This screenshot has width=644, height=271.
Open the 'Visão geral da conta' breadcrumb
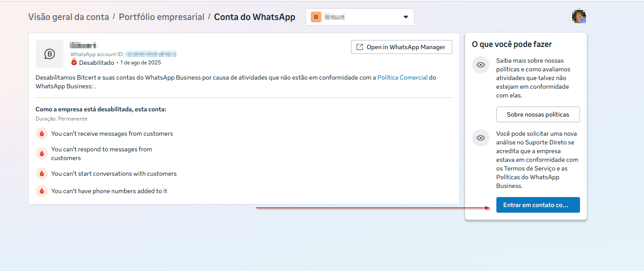point(69,17)
